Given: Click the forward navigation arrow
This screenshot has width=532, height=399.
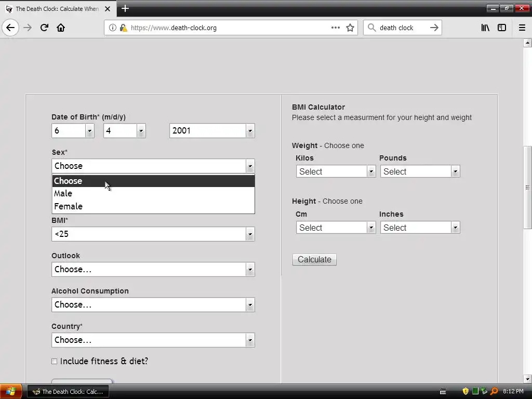Looking at the screenshot, I should pyautogui.click(x=28, y=28).
